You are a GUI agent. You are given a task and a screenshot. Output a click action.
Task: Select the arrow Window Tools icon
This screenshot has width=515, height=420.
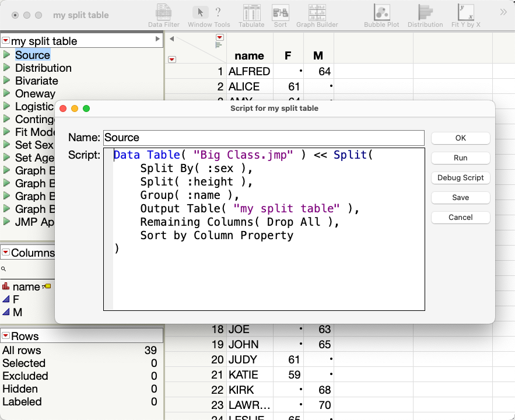pos(200,12)
